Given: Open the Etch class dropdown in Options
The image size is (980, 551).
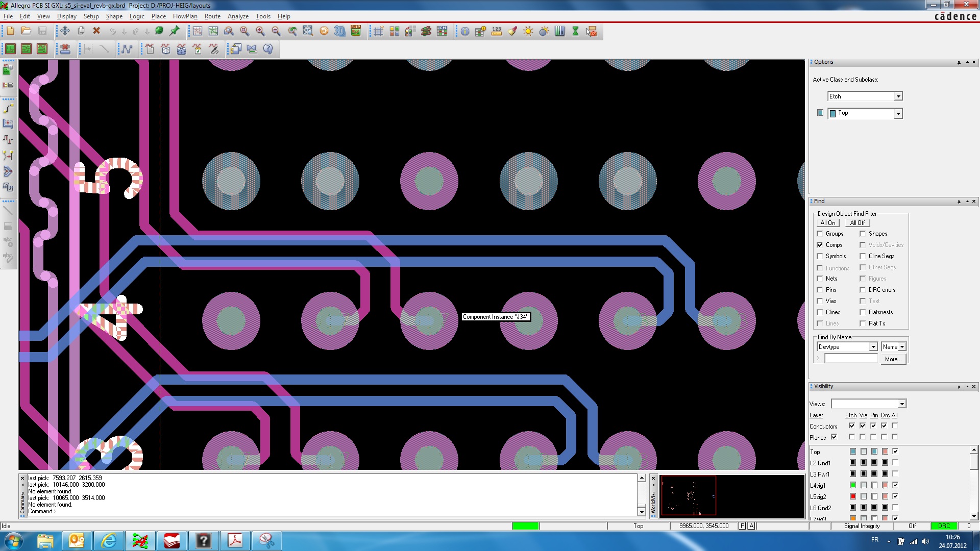Looking at the screenshot, I should (x=898, y=96).
